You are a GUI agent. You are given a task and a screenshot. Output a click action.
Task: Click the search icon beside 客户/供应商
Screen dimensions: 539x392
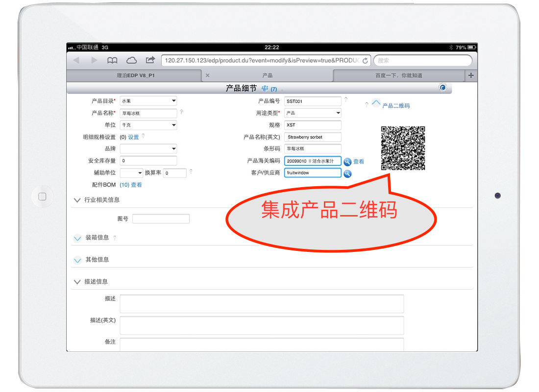click(347, 173)
